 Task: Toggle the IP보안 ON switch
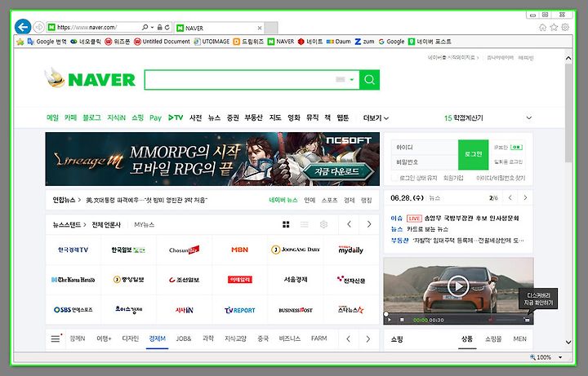tap(516, 147)
